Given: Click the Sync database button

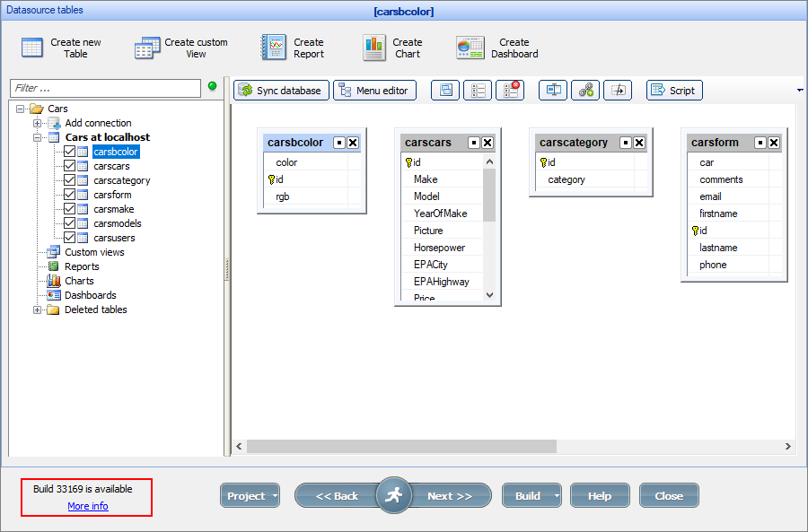Looking at the screenshot, I should click(278, 90).
